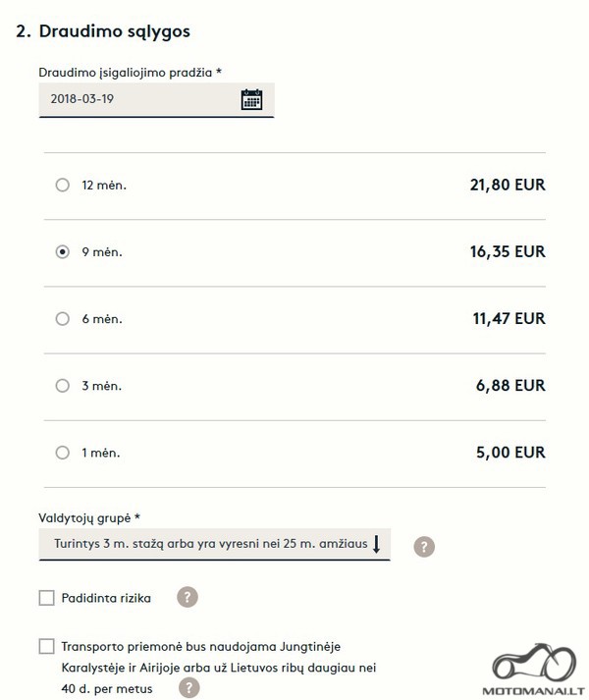Image resolution: width=589 pixels, height=700 pixels.
Task: Click help icon next to Valdytojų grupė
Action: pos(424,547)
